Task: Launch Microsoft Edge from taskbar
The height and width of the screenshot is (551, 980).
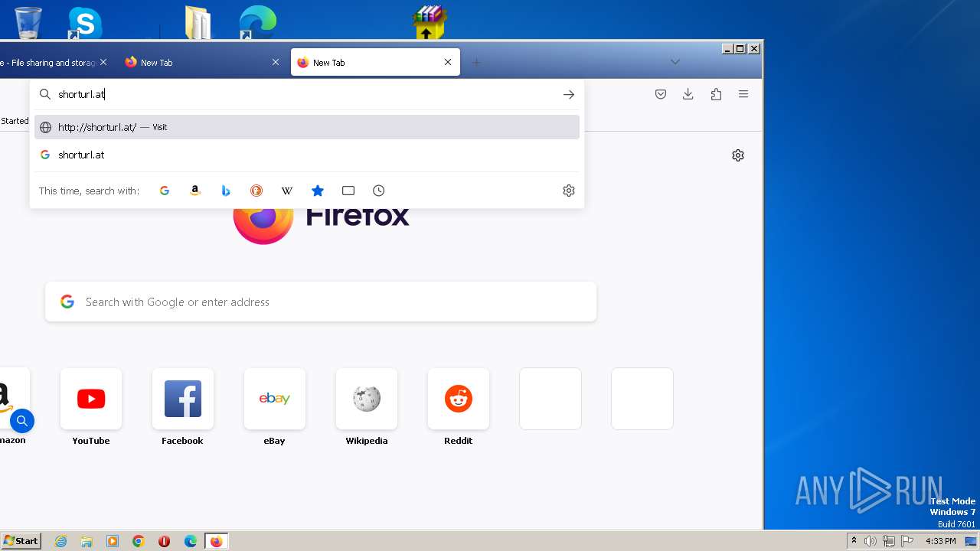Action: coord(191,541)
